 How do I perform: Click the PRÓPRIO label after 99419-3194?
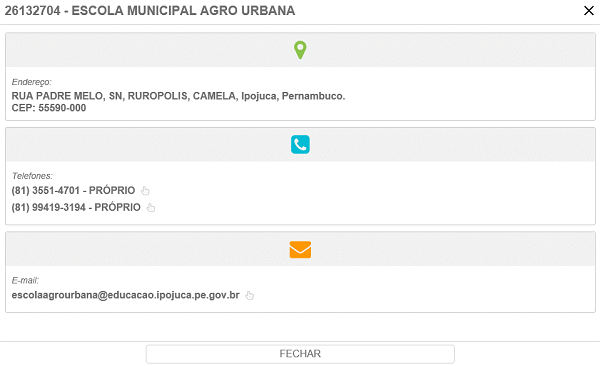[x=117, y=207]
